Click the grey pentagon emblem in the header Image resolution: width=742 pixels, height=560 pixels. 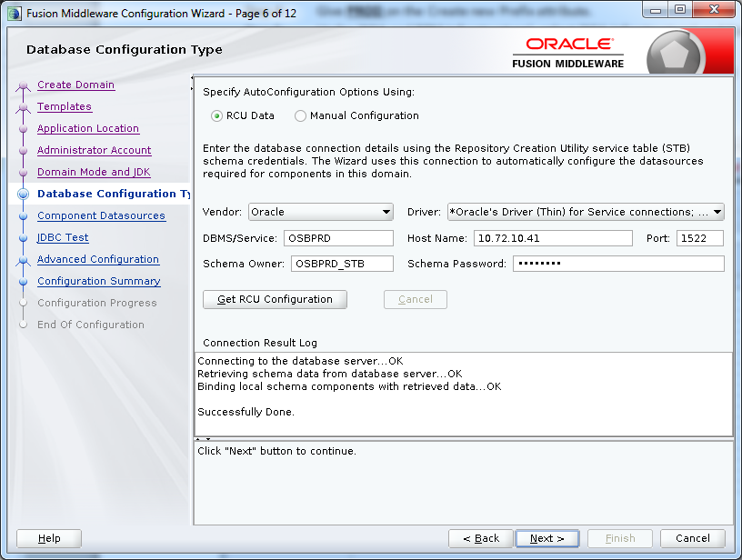tap(674, 55)
